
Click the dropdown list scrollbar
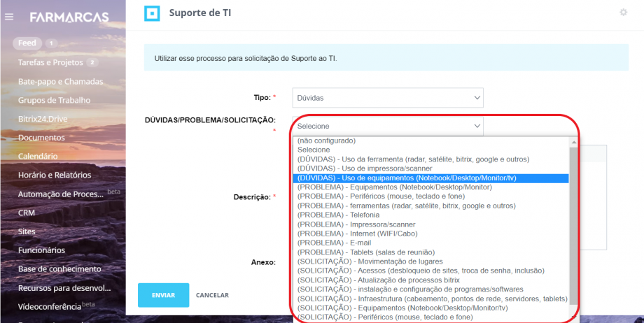[573, 224]
